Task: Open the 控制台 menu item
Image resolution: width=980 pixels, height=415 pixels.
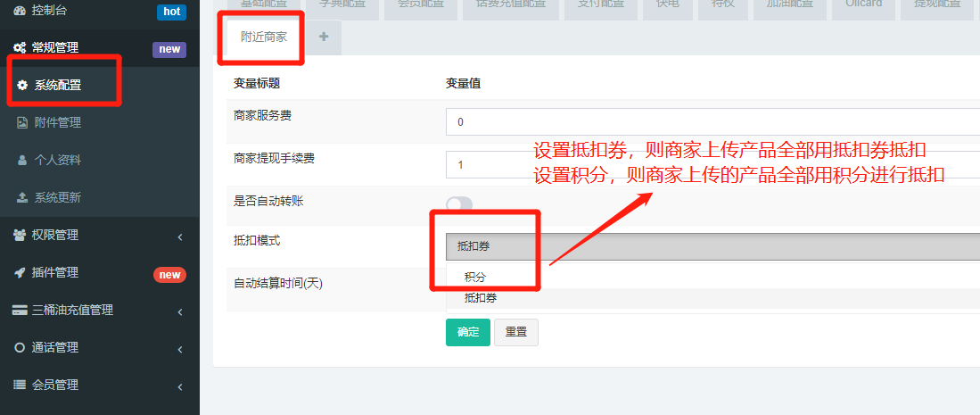Action: [x=100, y=11]
